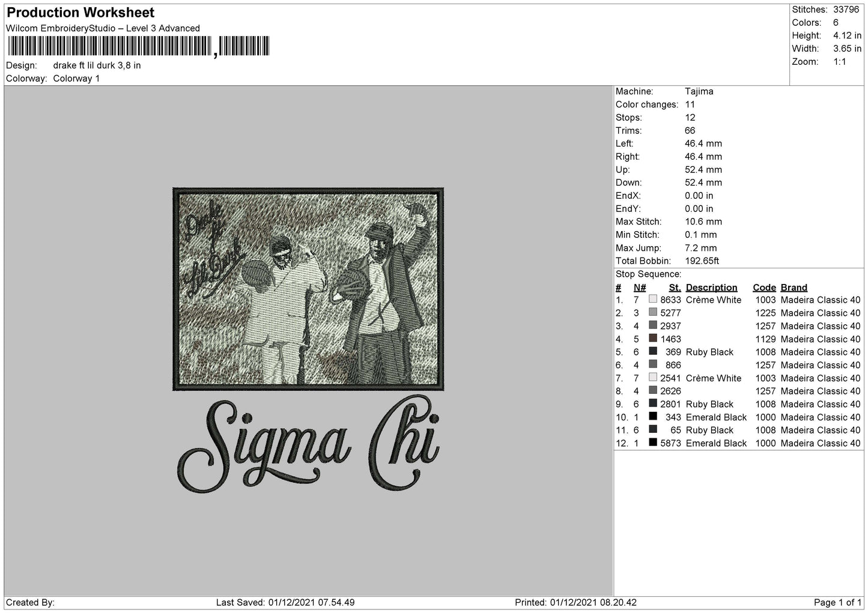
Task: Click the Last Saved timestamp 01/12/2021 07.54.49
Action: tap(311, 602)
